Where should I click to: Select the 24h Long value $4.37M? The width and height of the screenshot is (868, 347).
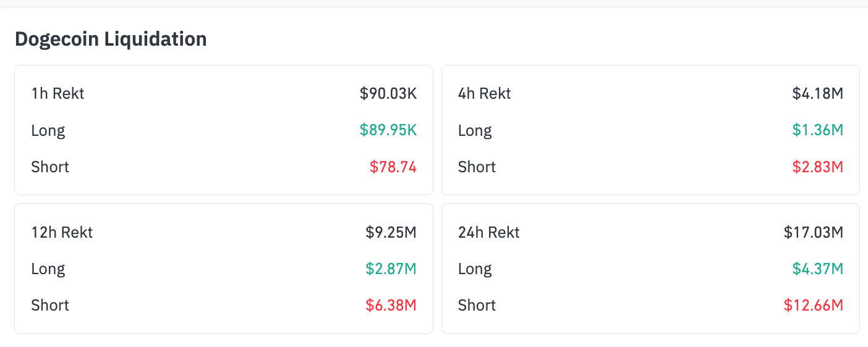click(x=818, y=269)
